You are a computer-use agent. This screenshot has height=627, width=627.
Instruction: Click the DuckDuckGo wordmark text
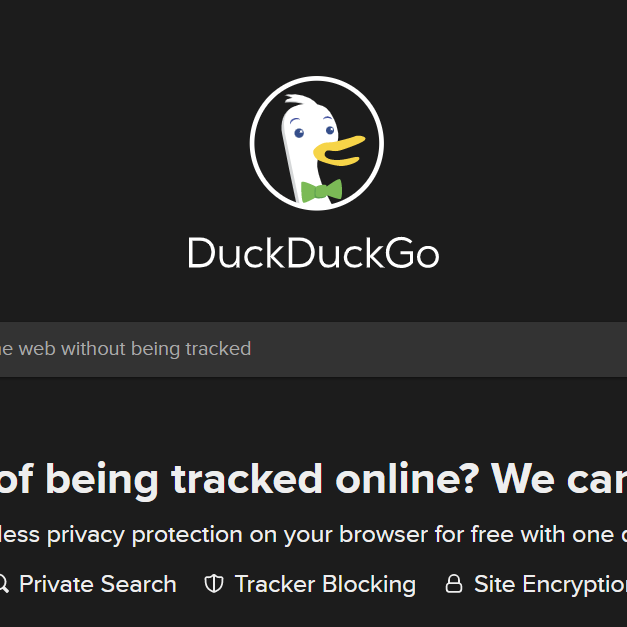coord(314,253)
